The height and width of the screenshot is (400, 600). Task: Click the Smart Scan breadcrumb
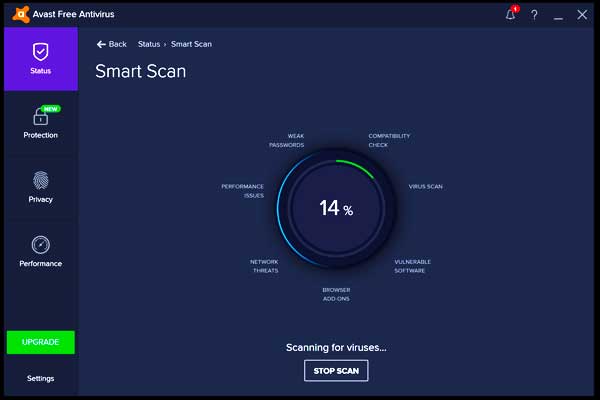coord(191,44)
